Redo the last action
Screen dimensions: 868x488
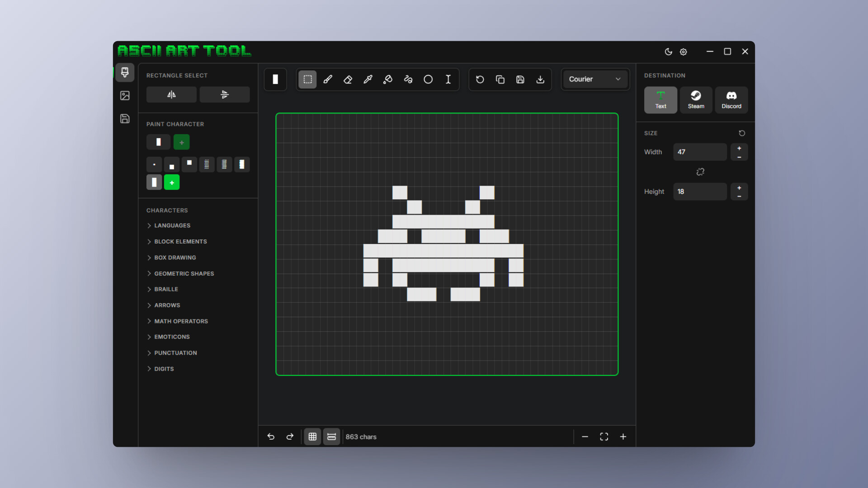[x=290, y=436]
